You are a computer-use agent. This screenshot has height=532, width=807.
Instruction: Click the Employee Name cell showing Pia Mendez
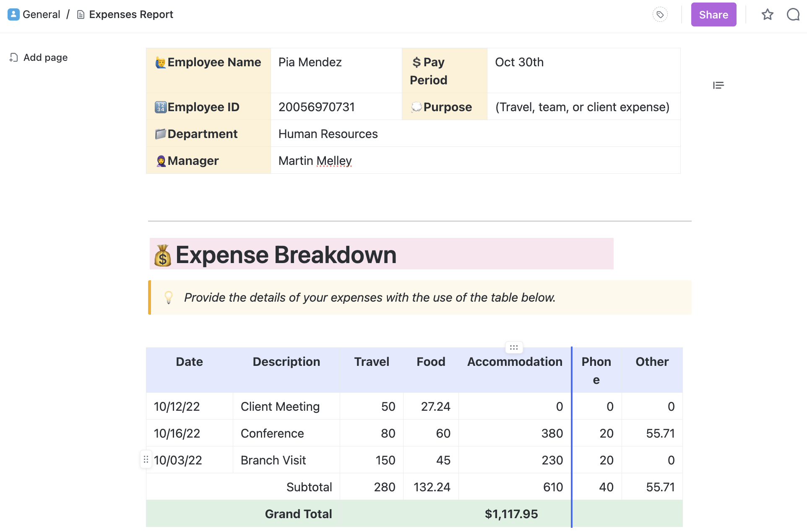[x=310, y=62]
